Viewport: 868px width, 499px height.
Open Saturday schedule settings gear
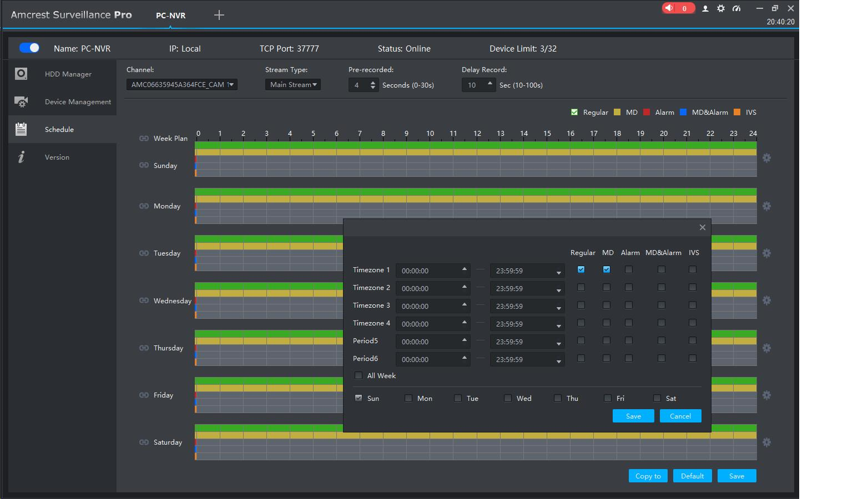766,442
